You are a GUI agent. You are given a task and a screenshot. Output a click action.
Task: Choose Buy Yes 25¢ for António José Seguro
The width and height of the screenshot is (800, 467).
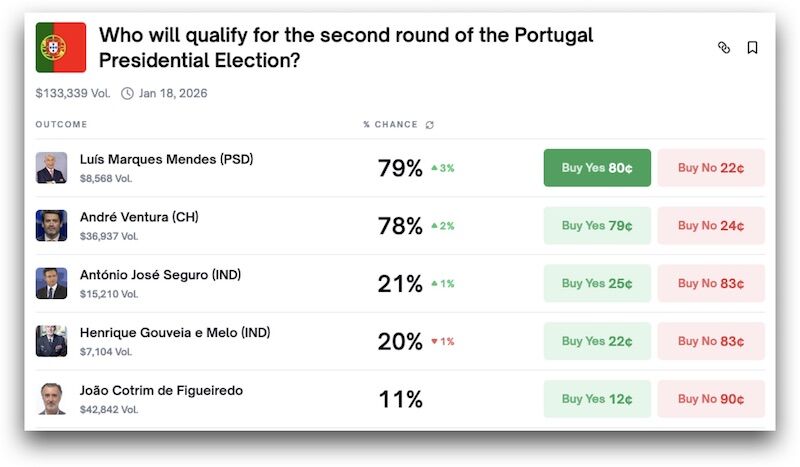click(597, 283)
